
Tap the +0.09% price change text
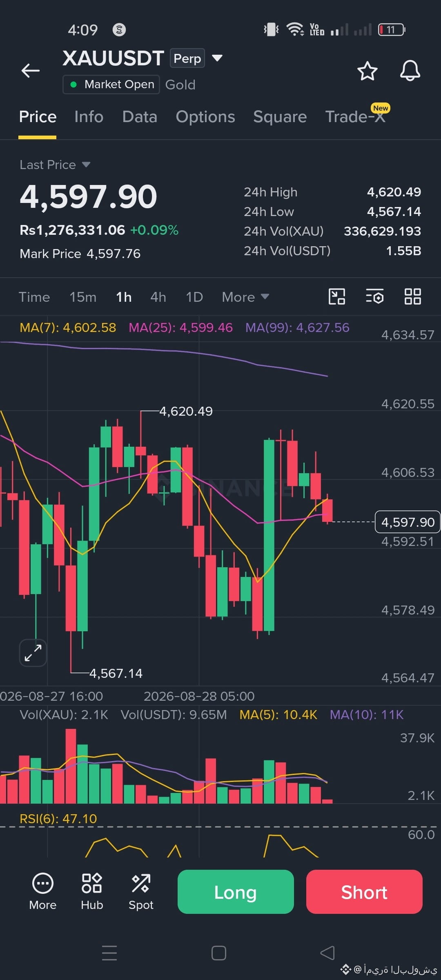click(154, 230)
